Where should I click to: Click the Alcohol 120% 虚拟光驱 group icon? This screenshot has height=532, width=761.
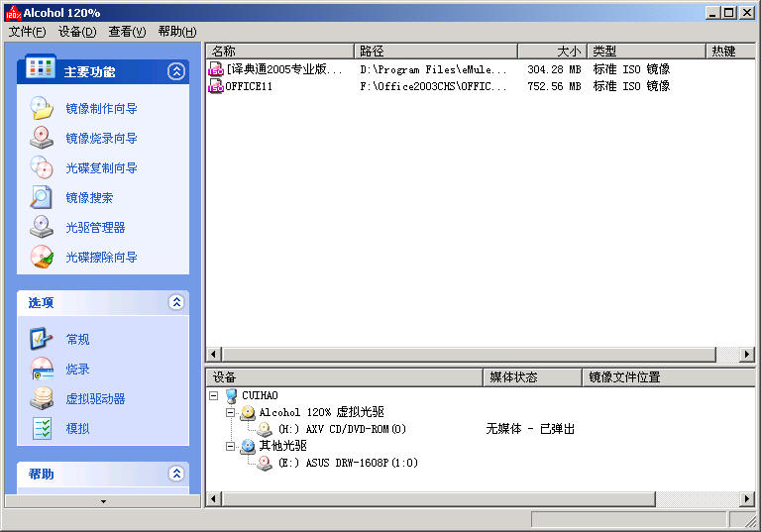[248, 412]
